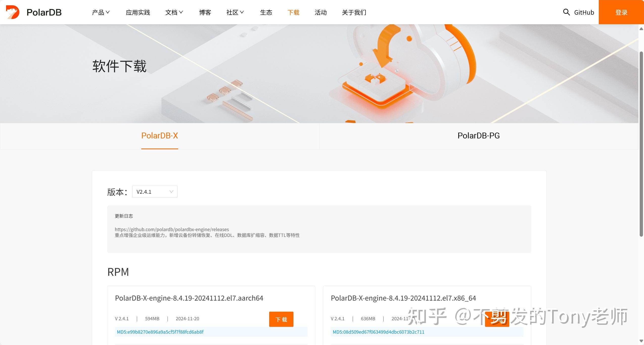The width and height of the screenshot is (644, 345).
Task: Open the V2.4.1 version selector
Action: click(155, 192)
